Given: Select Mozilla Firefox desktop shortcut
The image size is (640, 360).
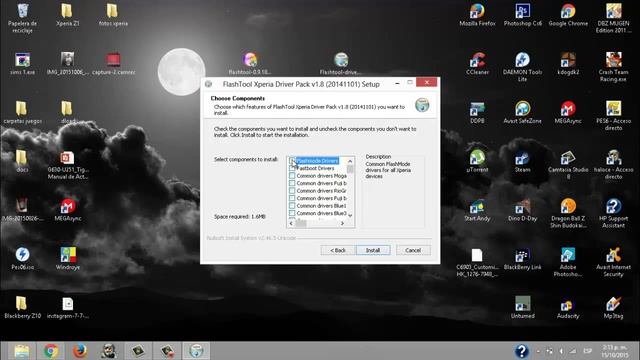Looking at the screenshot, I should [477, 15].
